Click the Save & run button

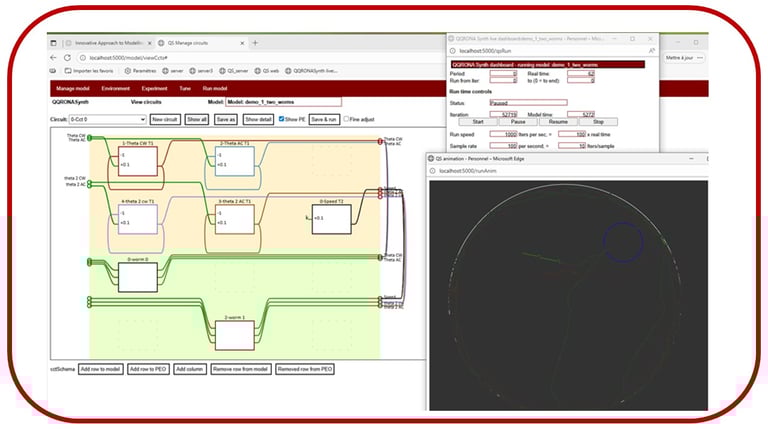click(x=324, y=119)
